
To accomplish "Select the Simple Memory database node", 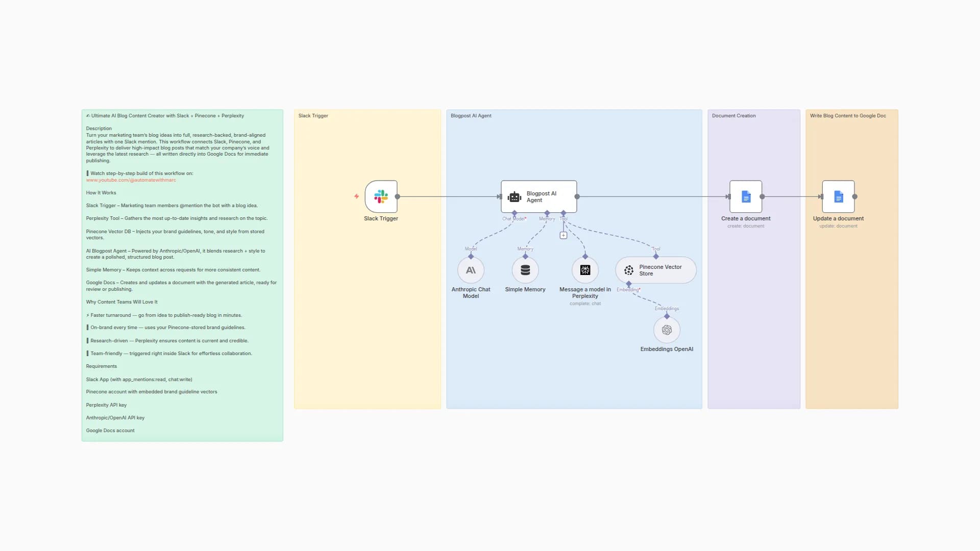I will (525, 270).
